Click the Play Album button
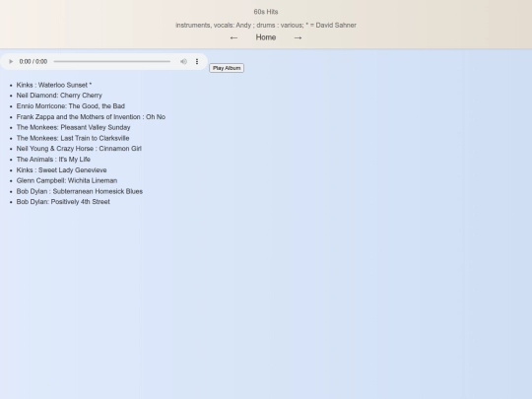Screen dimensions: 532x399 tap(227, 68)
